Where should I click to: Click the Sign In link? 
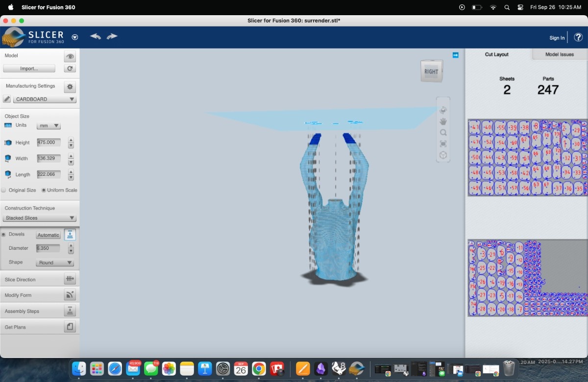557,38
